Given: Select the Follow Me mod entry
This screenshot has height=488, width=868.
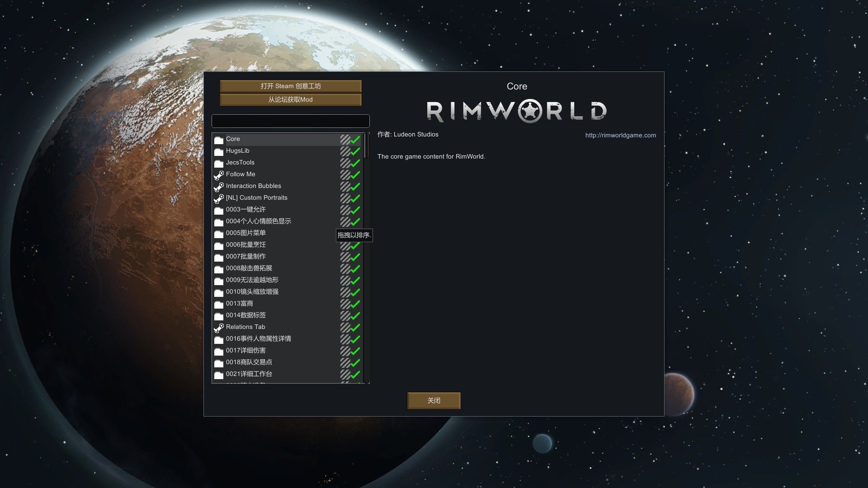Looking at the screenshot, I should click(x=288, y=175).
